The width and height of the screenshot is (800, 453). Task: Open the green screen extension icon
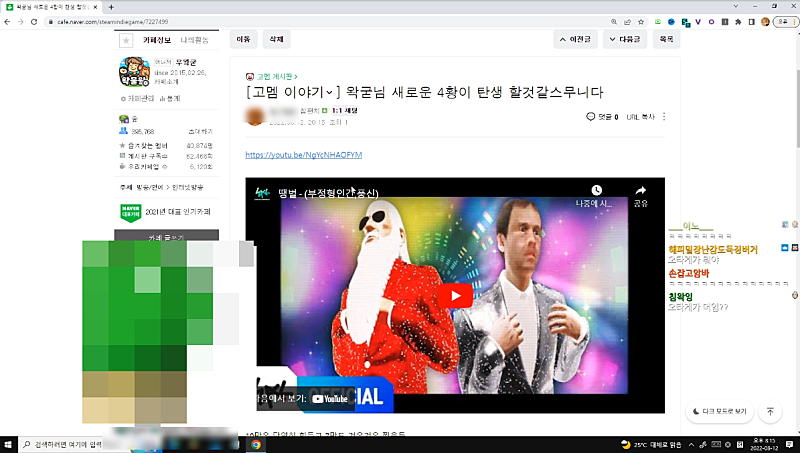658,22
